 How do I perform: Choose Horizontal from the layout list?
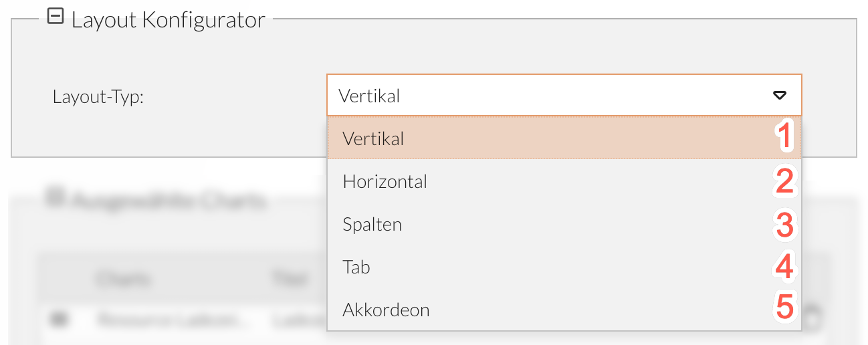pyautogui.click(x=385, y=182)
